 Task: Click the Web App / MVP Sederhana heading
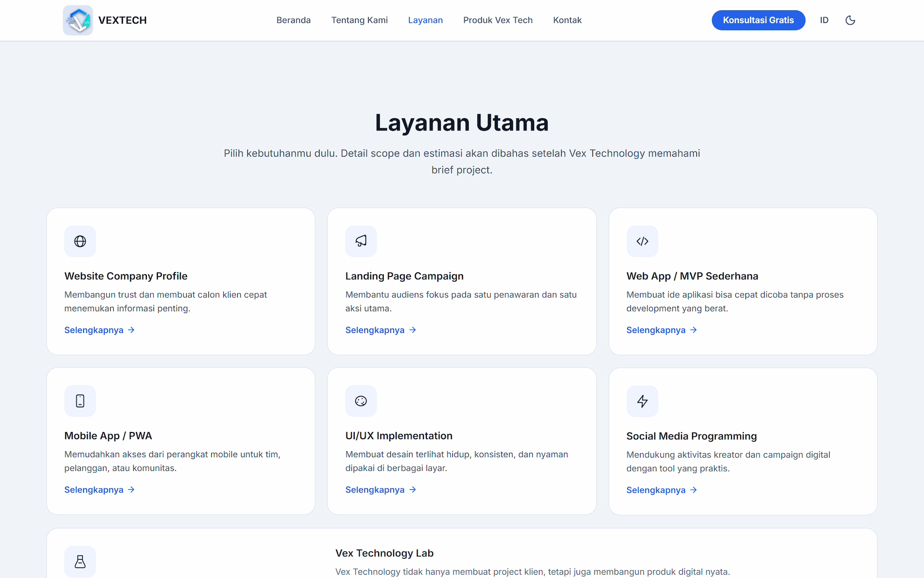(692, 276)
